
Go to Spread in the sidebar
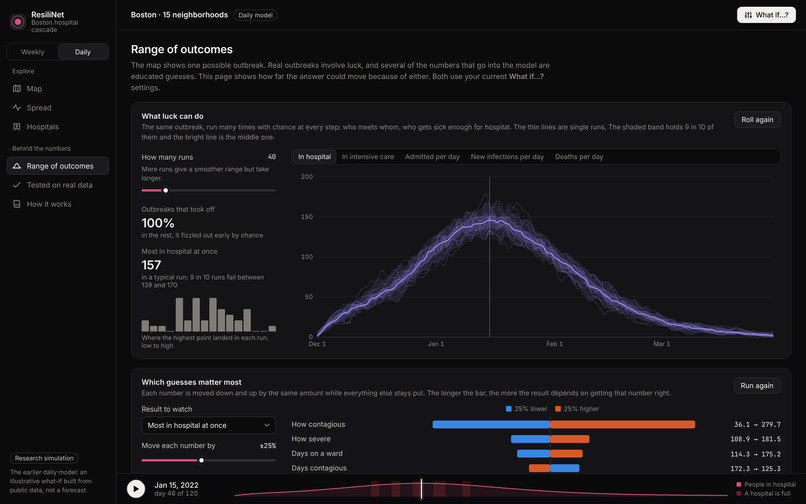coord(58,107)
